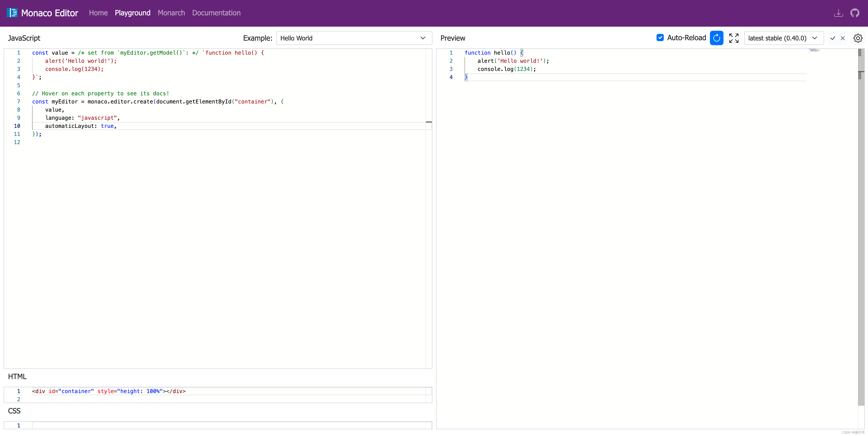Click the checkmark run/apply icon in Preview
868x436 pixels.
(833, 38)
